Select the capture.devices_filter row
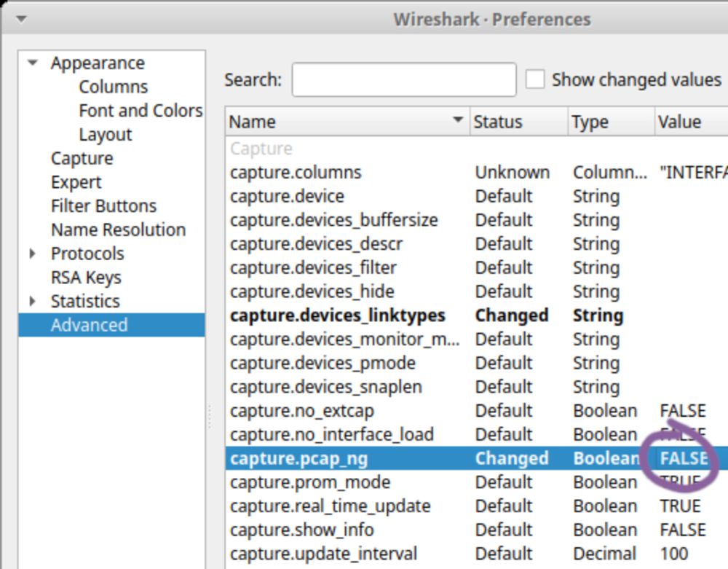The width and height of the screenshot is (728, 569). tap(477, 267)
